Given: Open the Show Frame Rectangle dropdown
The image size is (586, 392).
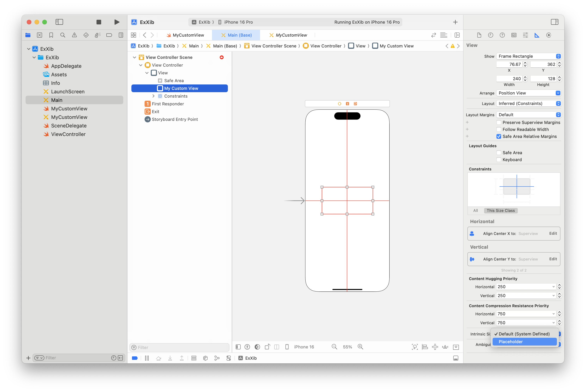Looking at the screenshot, I should 529,56.
